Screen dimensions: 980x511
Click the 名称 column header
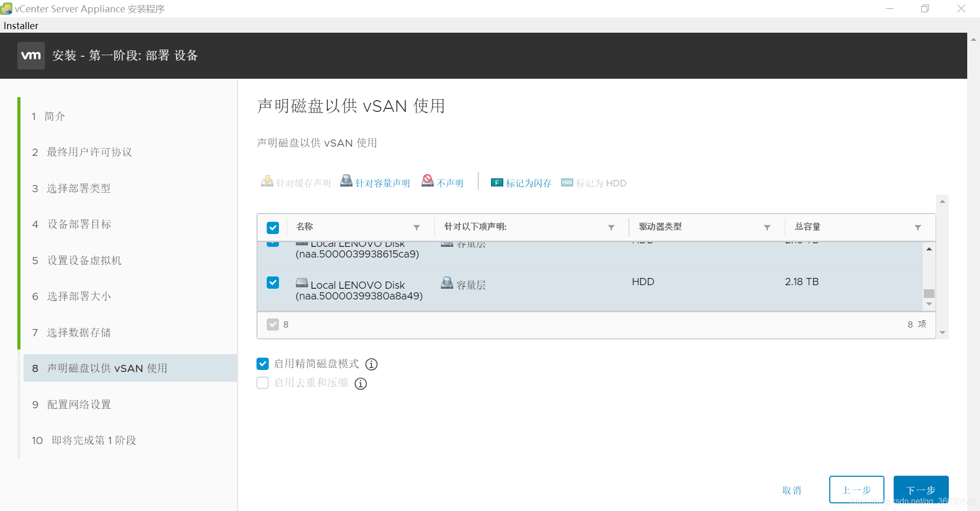pos(305,226)
